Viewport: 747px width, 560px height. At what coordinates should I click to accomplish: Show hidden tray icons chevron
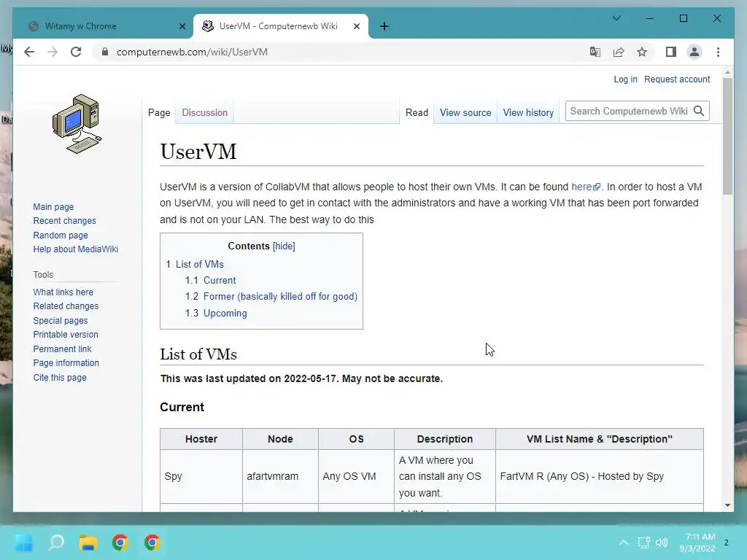coord(623,542)
